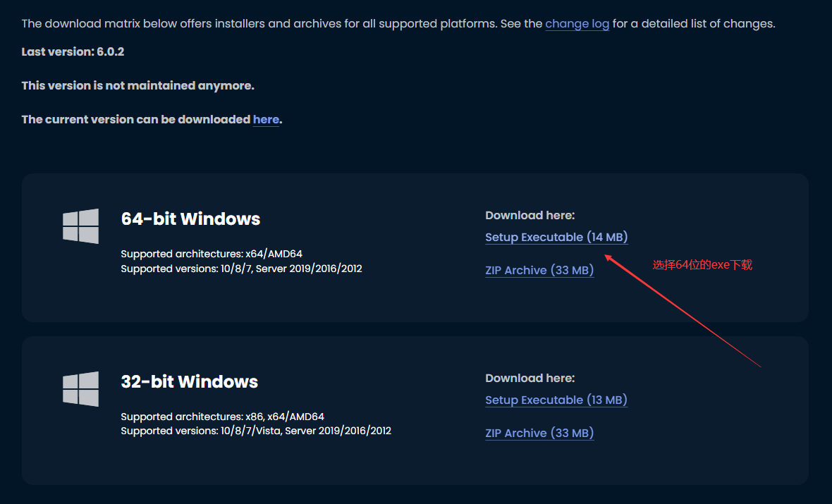
Task: Click the Windows logo beside 64-bit Windows
Action: [80, 226]
